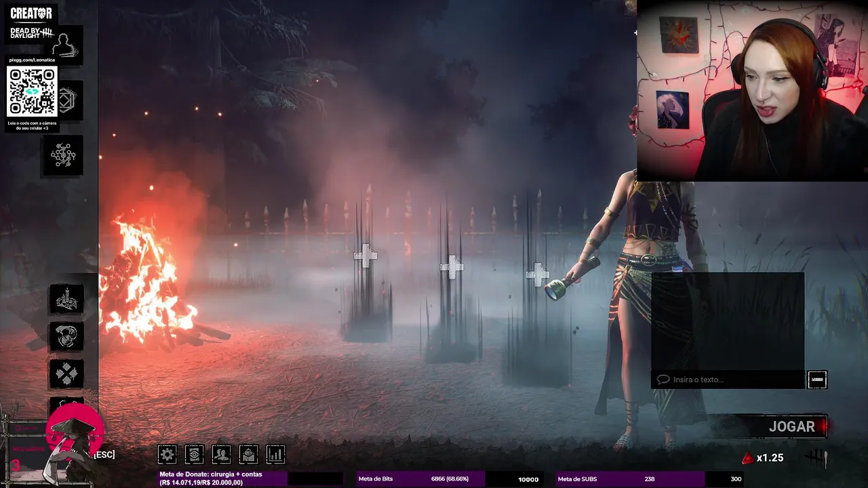Open the news envelope icon
This screenshot has height=488, width=868.
pyautogui.click(x=248, y=454)
